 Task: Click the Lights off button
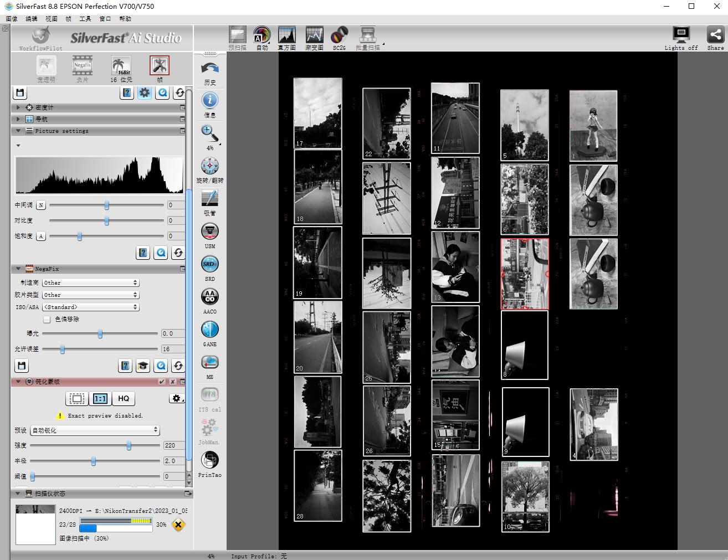[681, 37]
